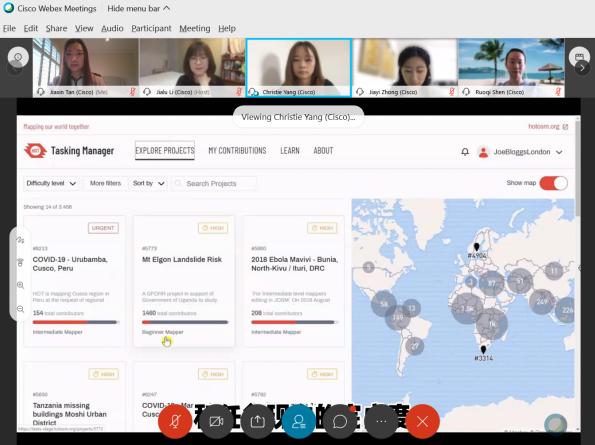This screenshot has width=595, height=445.
Task: Click the Search Projects input field
Action: coord(214,183)
